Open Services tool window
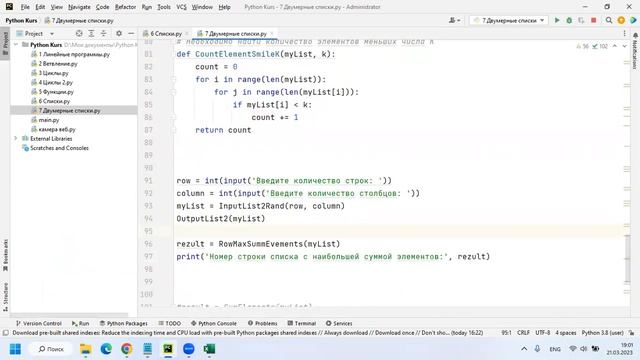The image size is (640, 360). [x=339, y=323]
